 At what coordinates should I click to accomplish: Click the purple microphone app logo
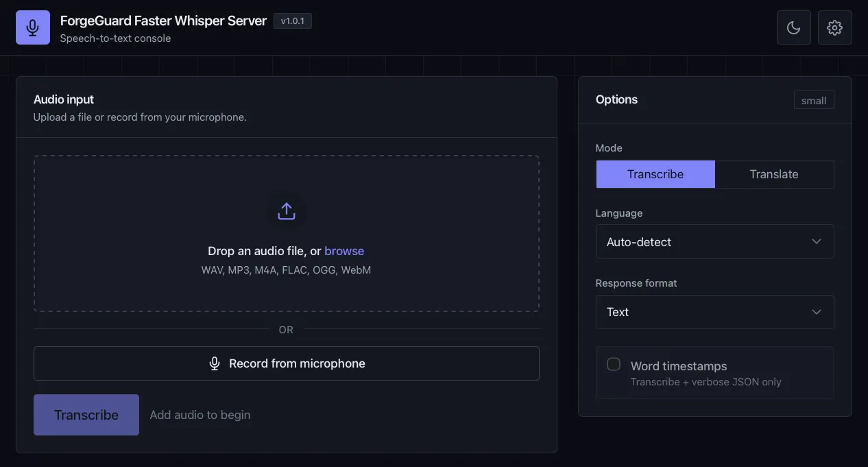(33, 27)
